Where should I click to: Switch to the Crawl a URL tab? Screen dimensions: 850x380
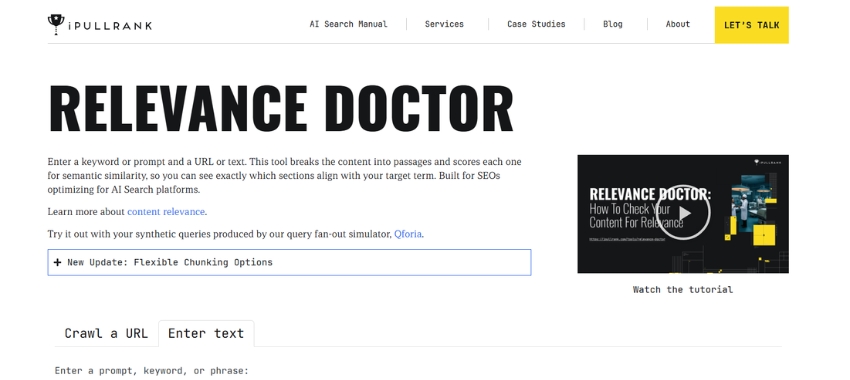coord(106,333)
